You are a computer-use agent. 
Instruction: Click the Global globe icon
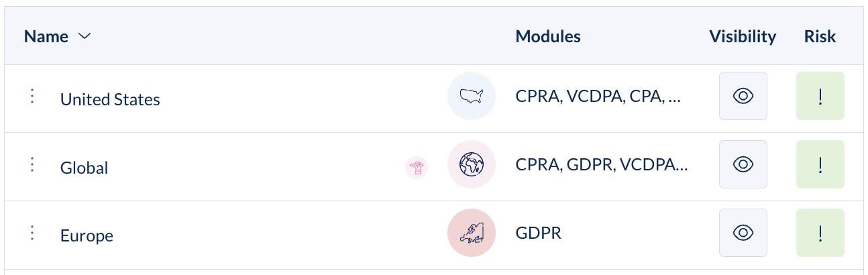pyautogui.click(x=472, y=164)
